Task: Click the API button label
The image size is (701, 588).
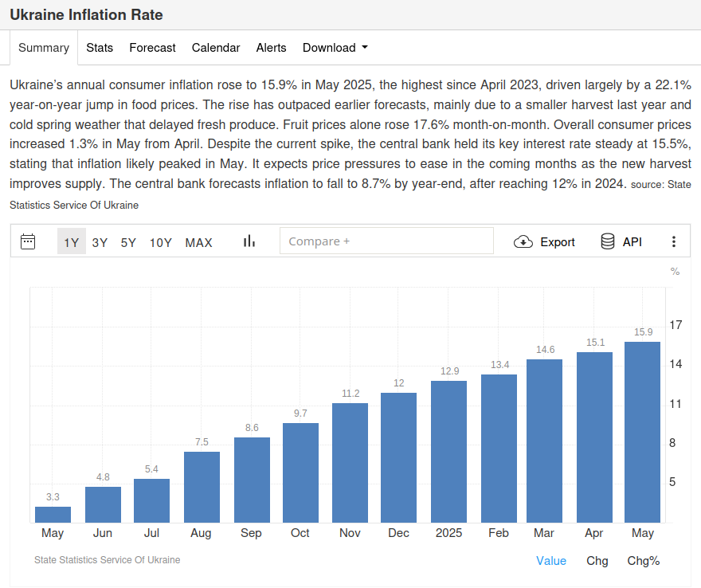Action: coord(632,242)
